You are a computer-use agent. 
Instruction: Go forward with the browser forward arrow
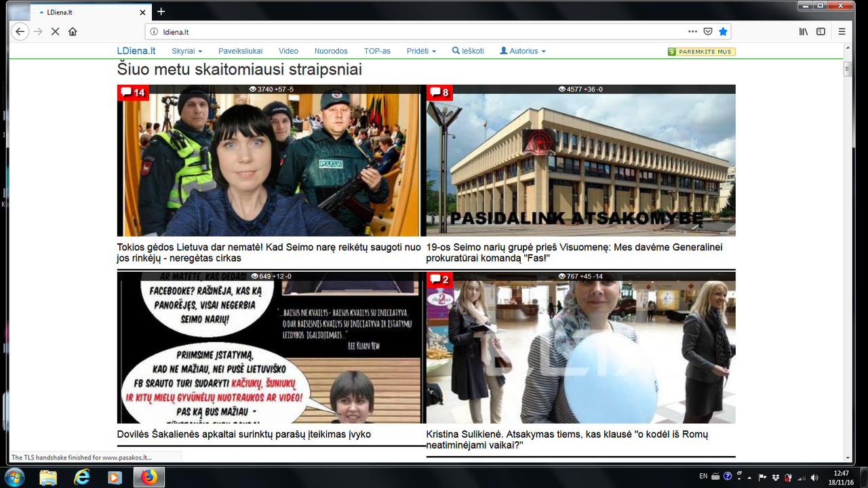[38, 31]
